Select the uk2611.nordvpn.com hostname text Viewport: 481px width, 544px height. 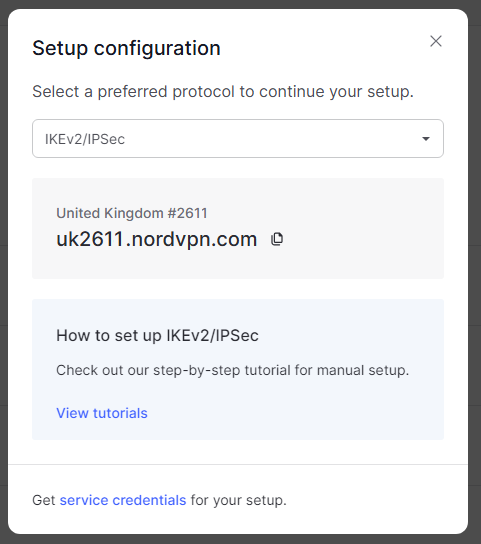coord(157,239)
